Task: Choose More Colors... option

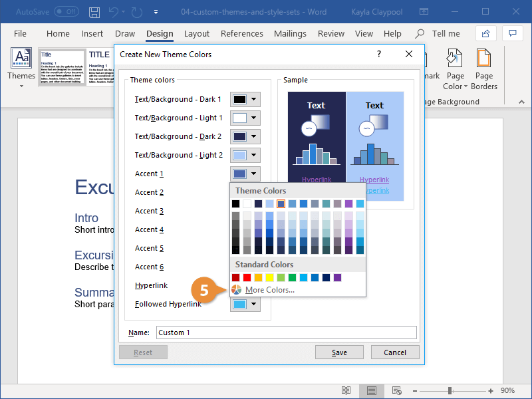Action: click(x=270, y=290)
